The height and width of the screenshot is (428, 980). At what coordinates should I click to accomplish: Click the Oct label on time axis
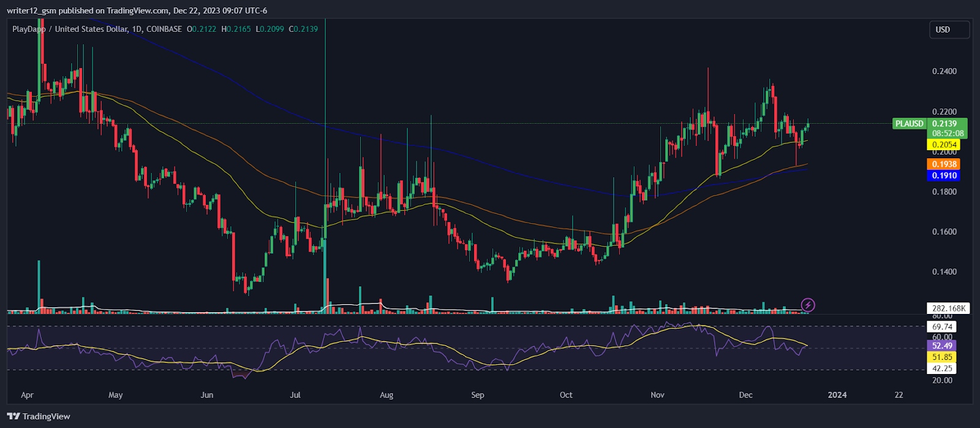(566, 395)
